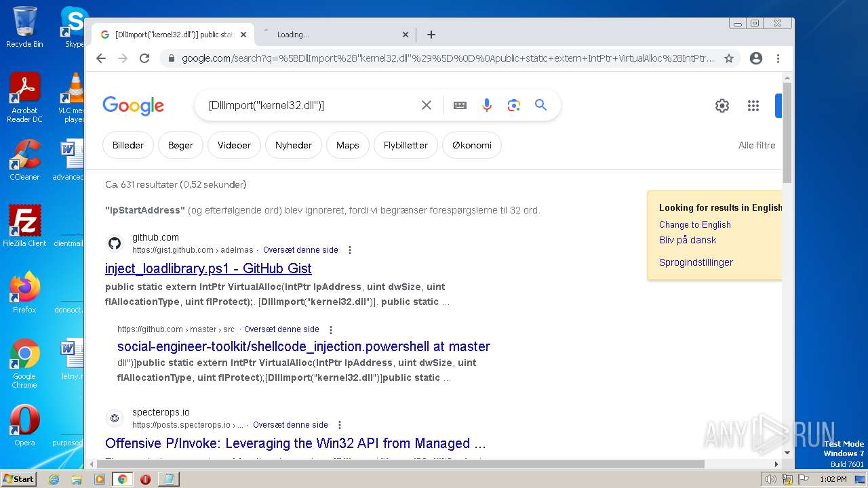This screenshot has width=868, height=488.
Task: Expand Alle filtre options
Action: 757,145
